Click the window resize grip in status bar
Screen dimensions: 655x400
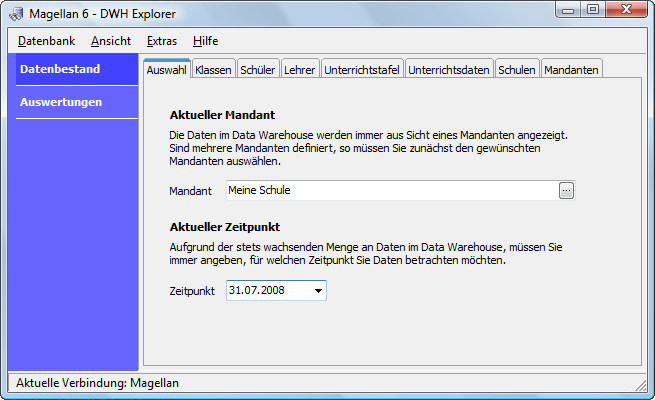click(x=641, y=385)
